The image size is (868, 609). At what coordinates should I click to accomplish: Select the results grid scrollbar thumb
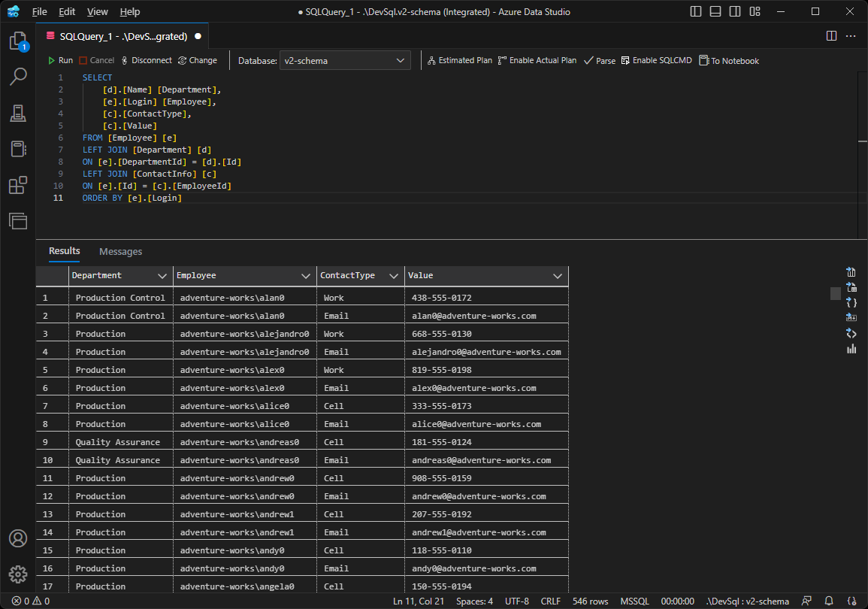(836, 293)
